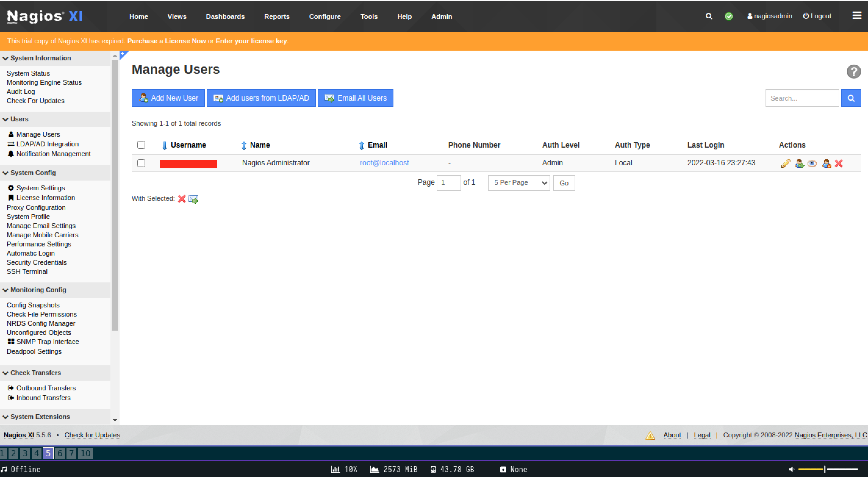This screenshot has width=868, height=477.
Task: Tick the select-all checkbox in table header
Action: 141,145
